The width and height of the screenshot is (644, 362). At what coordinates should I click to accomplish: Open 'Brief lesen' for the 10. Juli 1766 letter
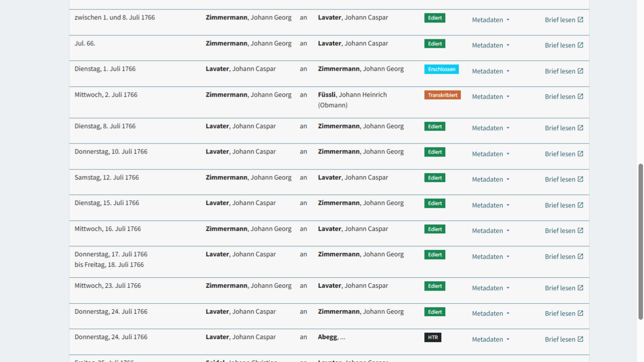pos(560,154)
